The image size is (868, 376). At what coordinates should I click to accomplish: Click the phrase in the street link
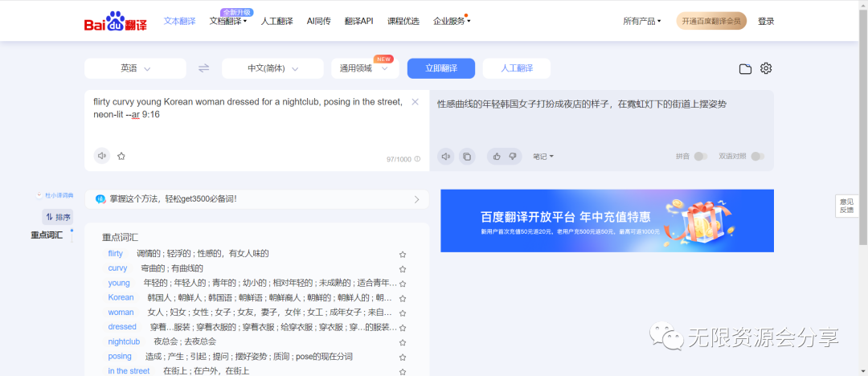click(x=129, y=371)
